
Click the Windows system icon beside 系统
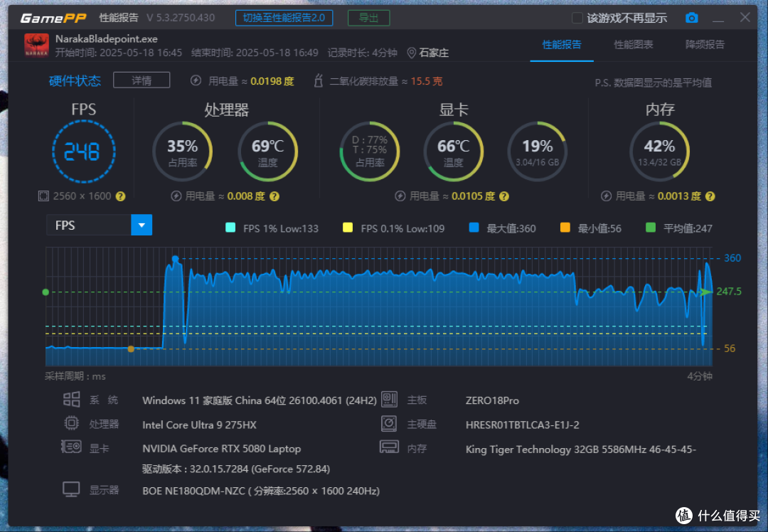tap(72, 399)
